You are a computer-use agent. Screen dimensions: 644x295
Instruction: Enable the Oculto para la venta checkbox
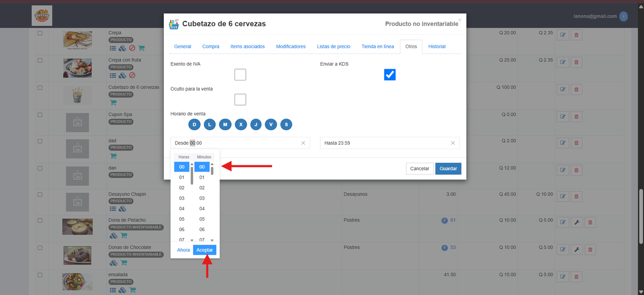tap(240, 99)
